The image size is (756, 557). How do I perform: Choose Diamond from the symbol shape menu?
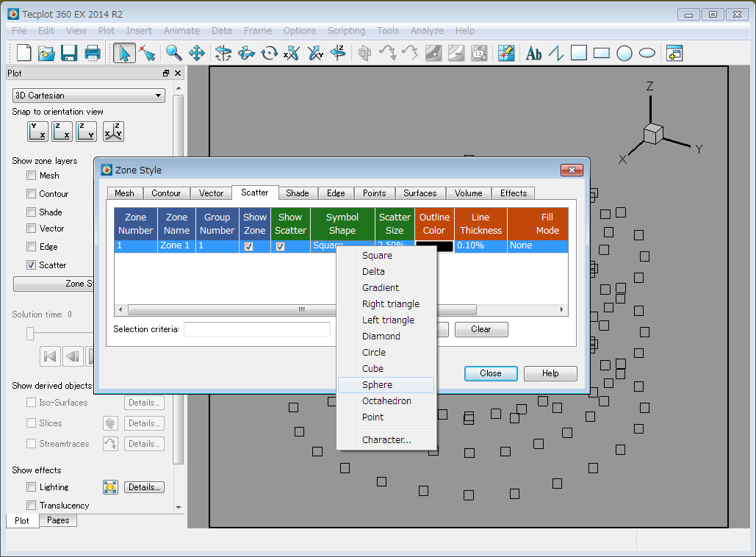coord(386,336)
